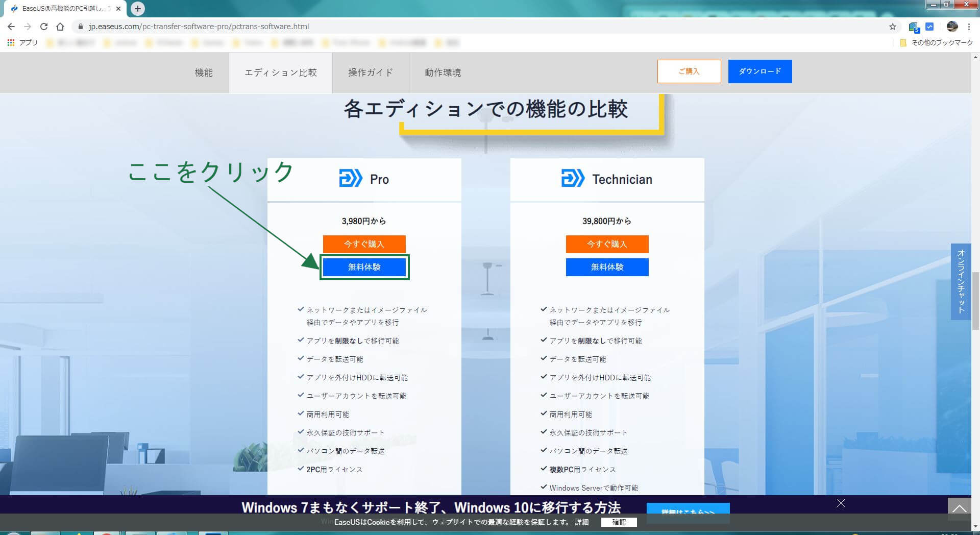Click 確認 on the cookie notice
The height and width of the screenshot is (535, 980).
point(619,522)
